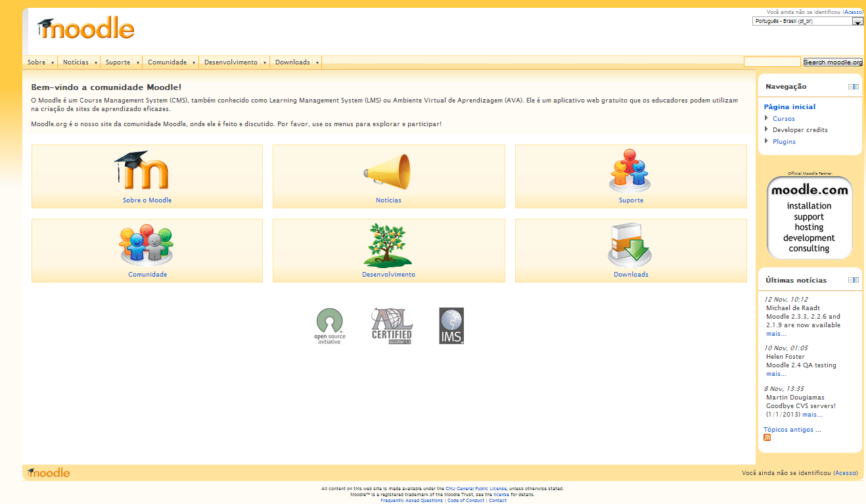The width and height of the screenshot is (866, 504).
Task: Click the Desenvolvimento tree icon
Action: pyautogui.click(x=388, y=244)
